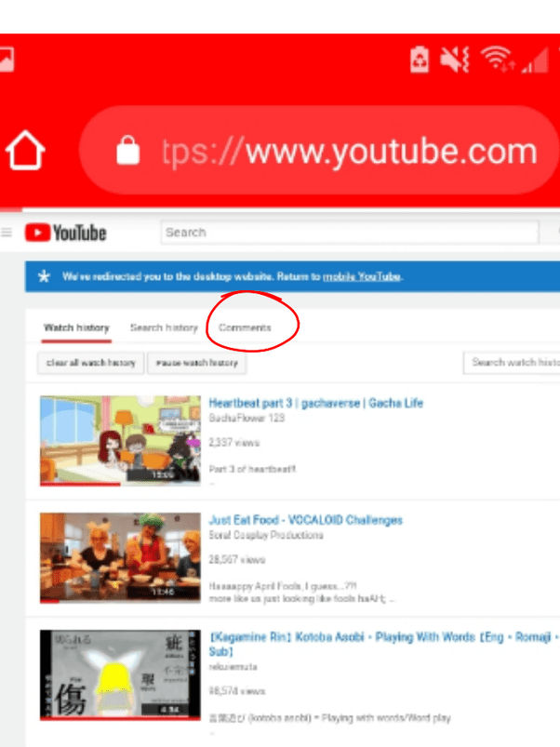Open the Kagamine Rin Kotoba Asobi thumbnail
Viewport: 560px width, 747px height.
pos(120,674)
